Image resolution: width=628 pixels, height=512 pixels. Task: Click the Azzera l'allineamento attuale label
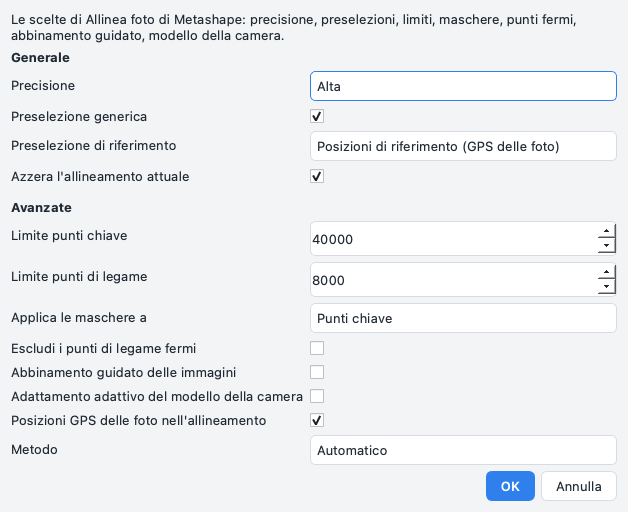pyautogui.click(x=100, y=177)
